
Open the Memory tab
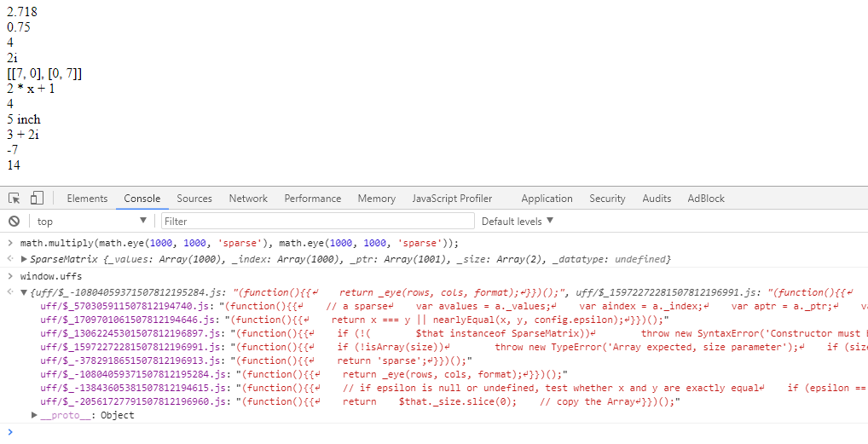tap(376, 199)
